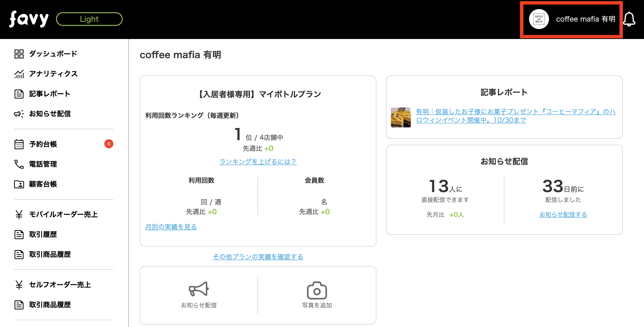The image size is (644, 327).
Task: Click the pumpkin cake article thumbnail
Action: pos(401,117)
